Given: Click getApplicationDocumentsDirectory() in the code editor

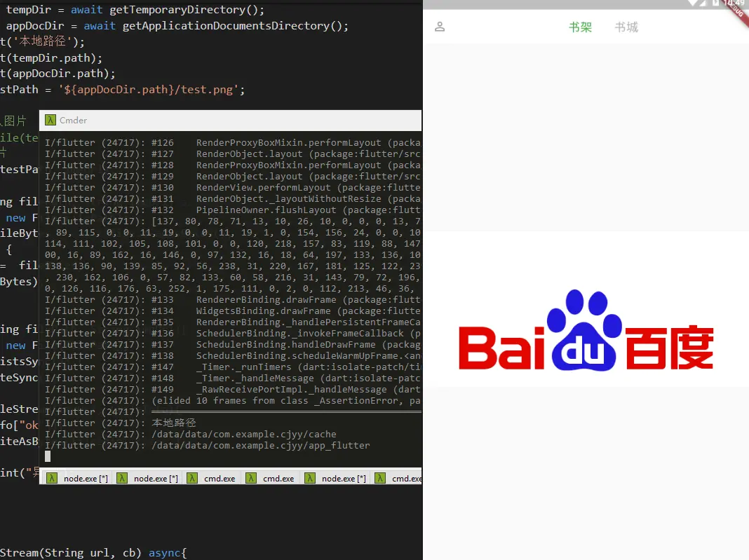Looking at the screenshot, I should pyautogui.click(x=236, y=26).
